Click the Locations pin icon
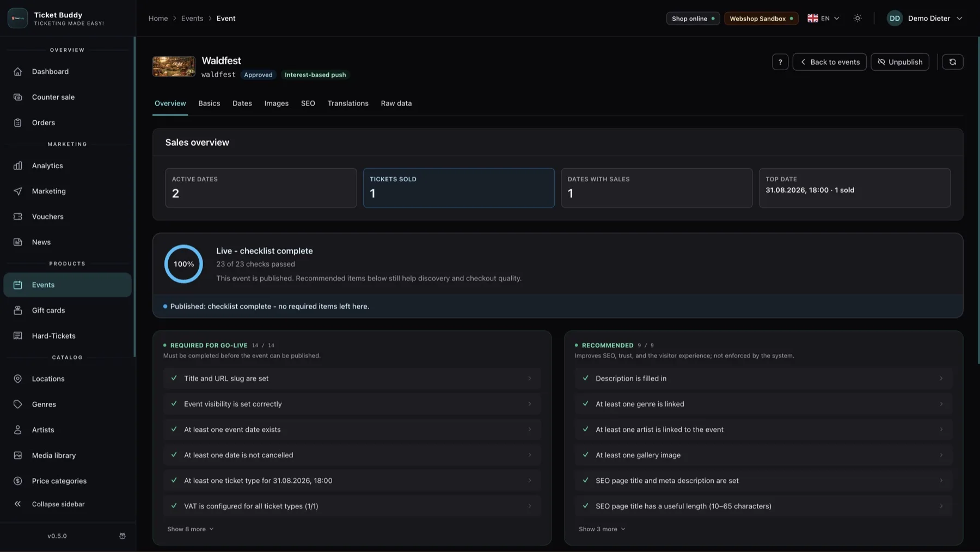This screenshot has width=980, height=552. pyautogui.click(x=17, y=379)
